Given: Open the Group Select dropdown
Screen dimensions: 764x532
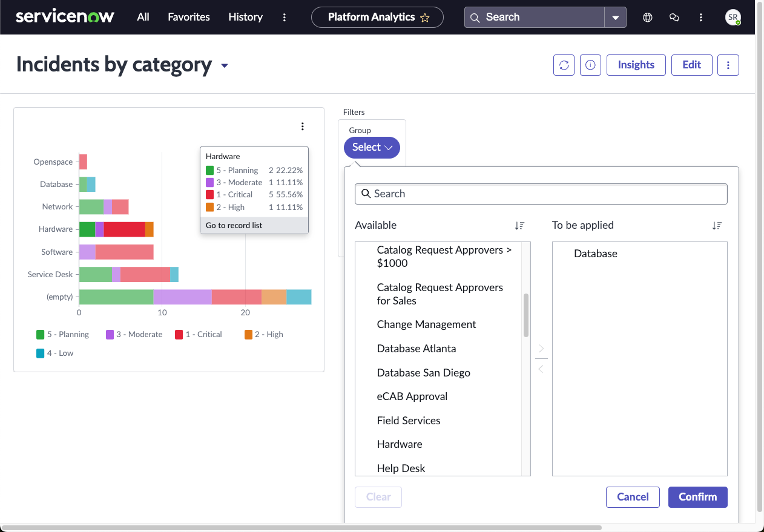Looking at the screenshot, I should point(372,147).
